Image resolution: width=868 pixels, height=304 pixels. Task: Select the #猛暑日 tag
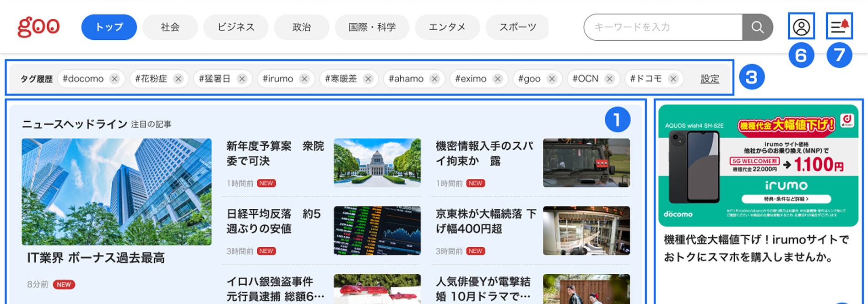tap(215, 79)
